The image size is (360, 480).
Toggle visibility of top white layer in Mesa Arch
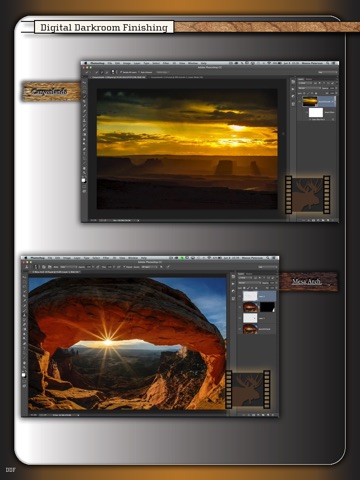(240, 296)
